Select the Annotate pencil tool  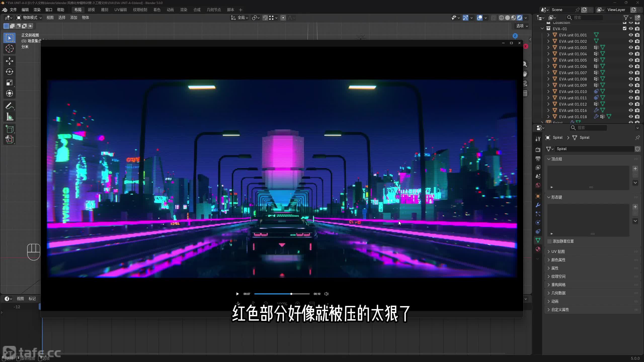tap(10, 106)
